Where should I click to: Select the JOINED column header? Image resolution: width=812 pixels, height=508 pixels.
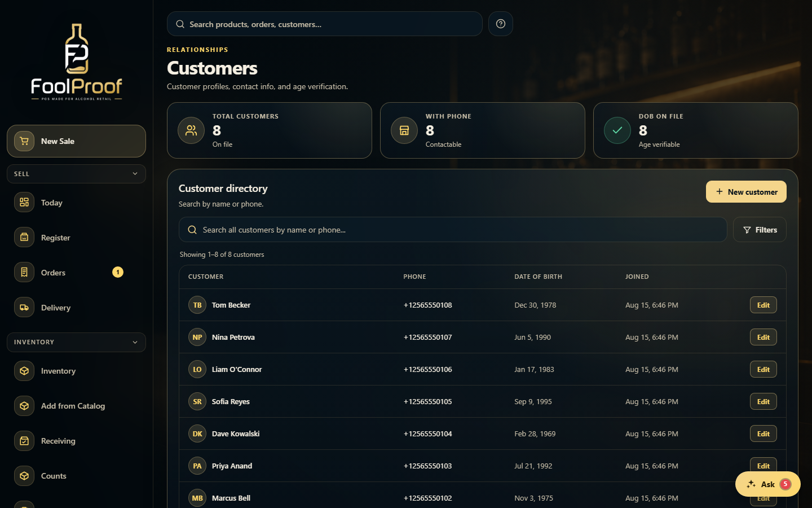coord(637,277)
